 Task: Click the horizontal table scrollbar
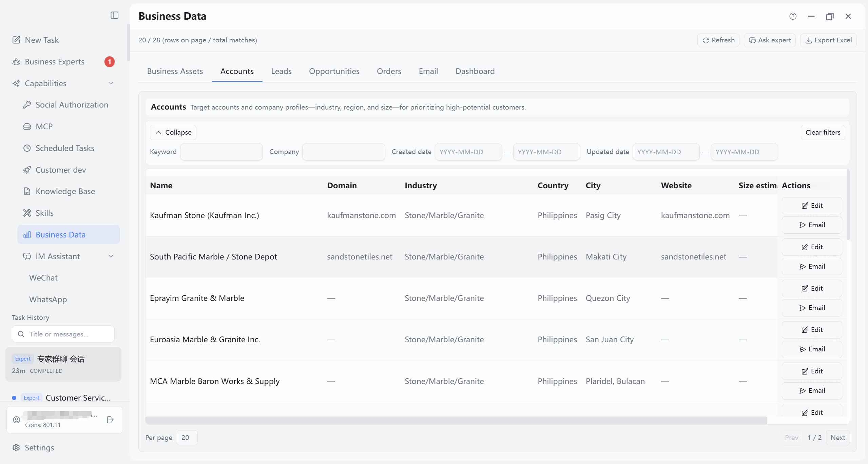click(x=456, y=420)
